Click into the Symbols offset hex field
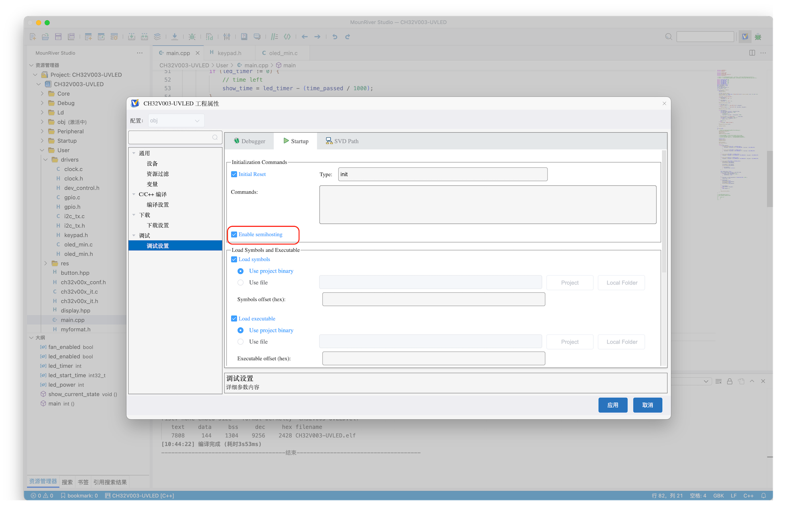Viewport: 797px width, 532px height. [x=433, y=299]
